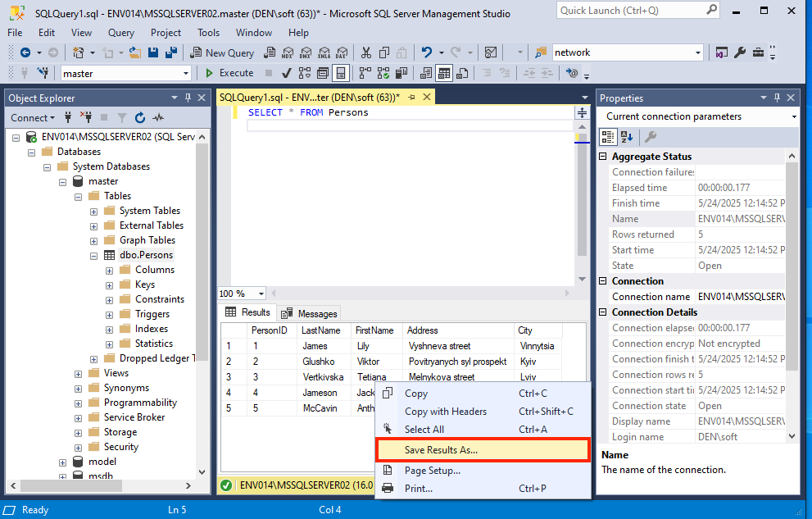This screenshot has width=812, height=519.
Task: Open the 100 % zoom dropdown
Action: tap(261, 294)
